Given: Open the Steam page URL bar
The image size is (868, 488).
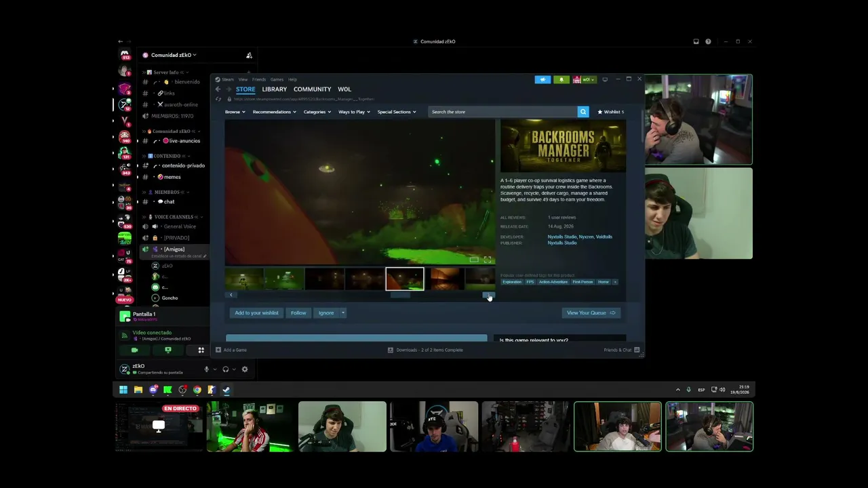Looking at the screenshot, I should [304, 99].
